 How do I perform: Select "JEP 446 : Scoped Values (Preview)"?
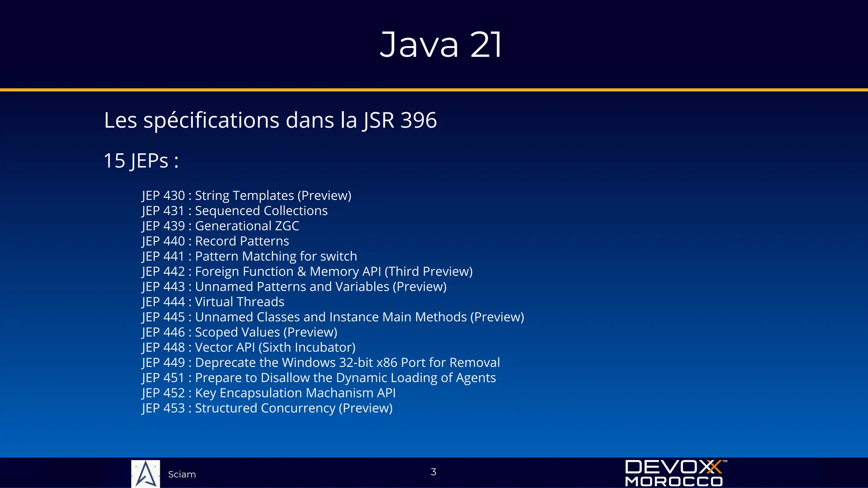[239, 333]
